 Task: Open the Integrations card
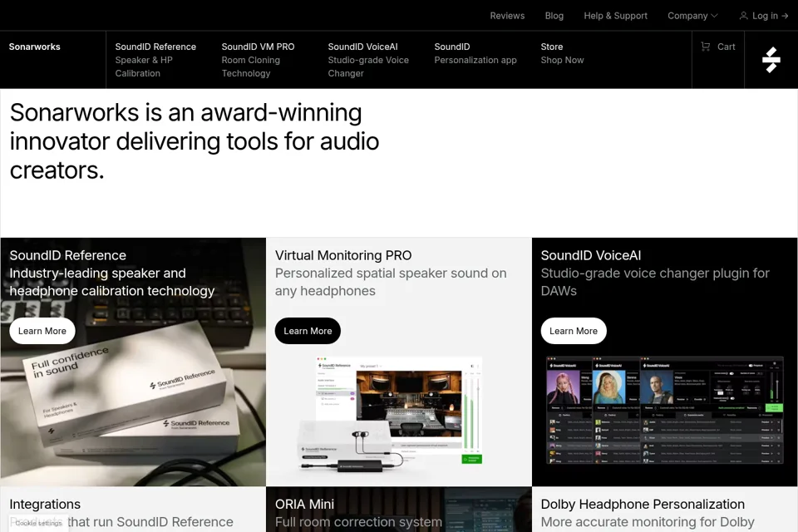coord(133,509)
